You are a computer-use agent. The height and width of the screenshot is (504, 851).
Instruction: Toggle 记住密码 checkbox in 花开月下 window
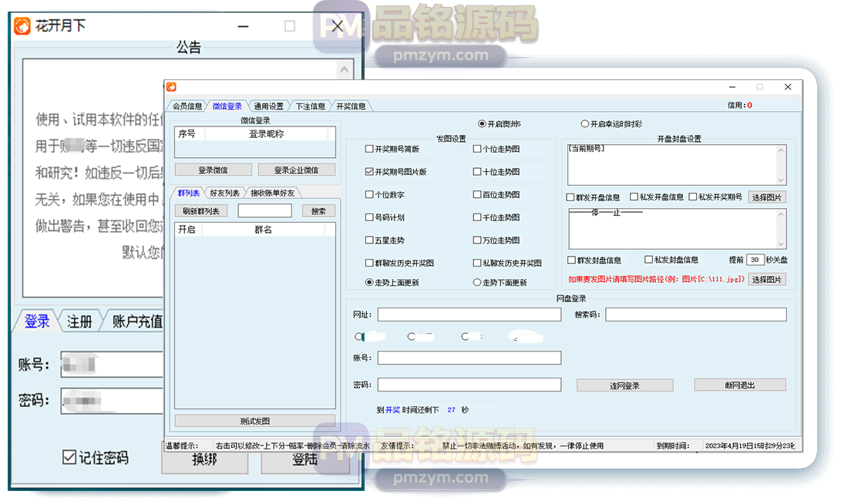(69, 457)
